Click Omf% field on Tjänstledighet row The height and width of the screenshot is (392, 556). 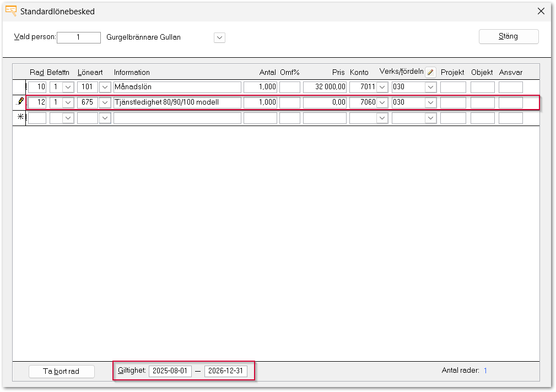coord(290,102)
